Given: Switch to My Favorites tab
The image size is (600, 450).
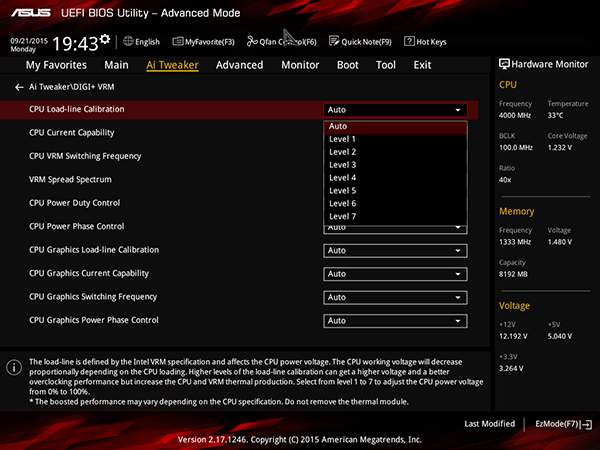Looking at the screenshot, I should click(56, 65).
